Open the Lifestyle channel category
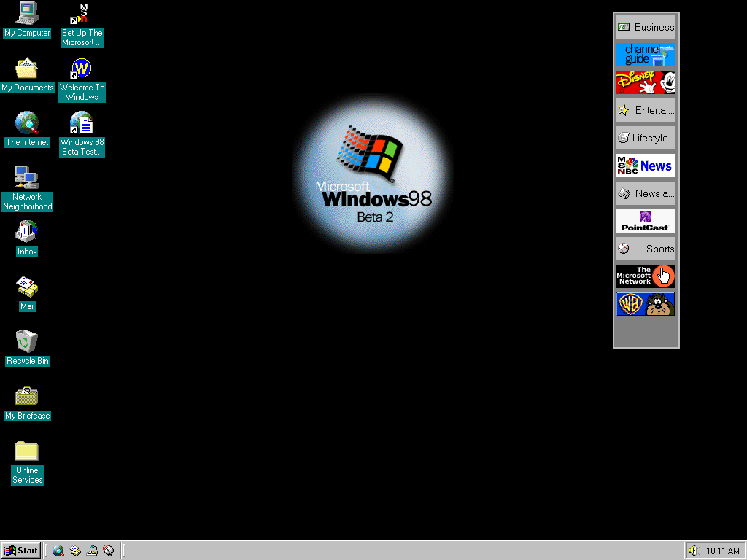 click(x=646, y=138)
